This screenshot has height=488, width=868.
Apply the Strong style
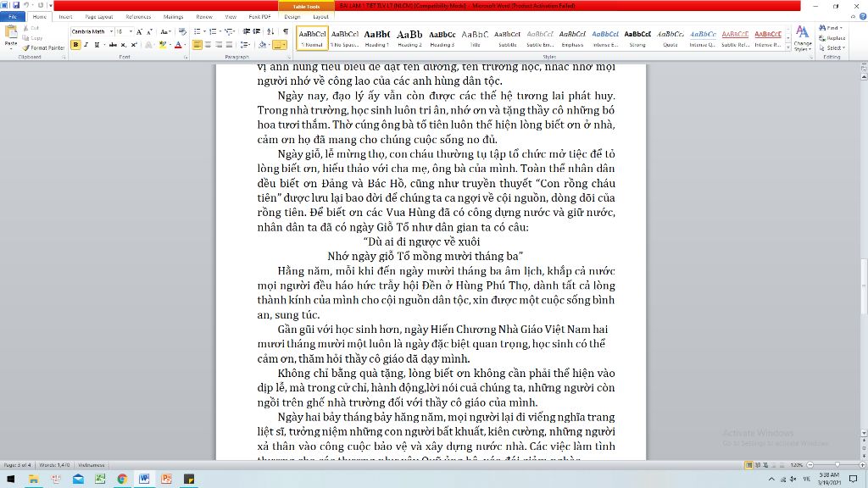(x=637, y=38)
